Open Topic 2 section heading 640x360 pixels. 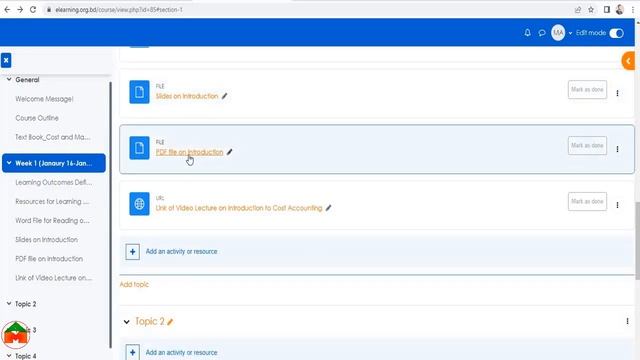(150, 322)
